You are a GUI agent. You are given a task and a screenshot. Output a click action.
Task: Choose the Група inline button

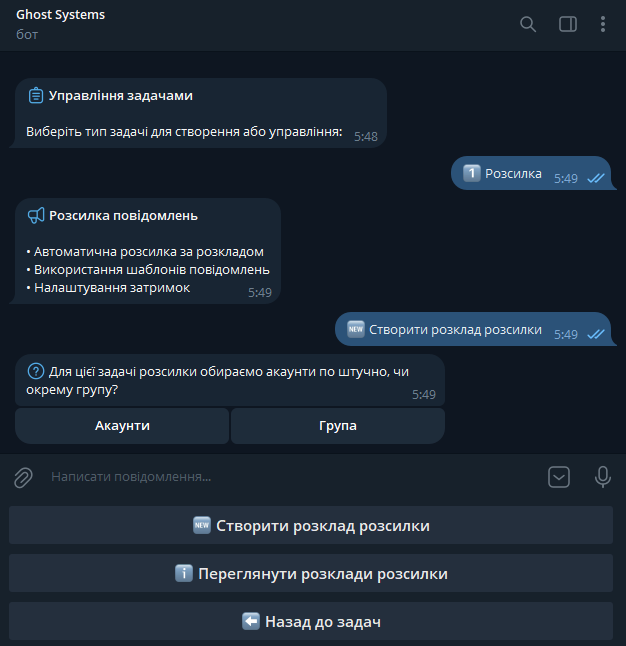(338, 426)
